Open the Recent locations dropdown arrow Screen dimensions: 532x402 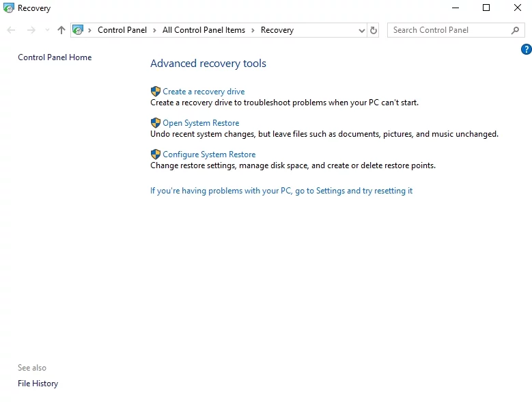[x=47, y=30]
